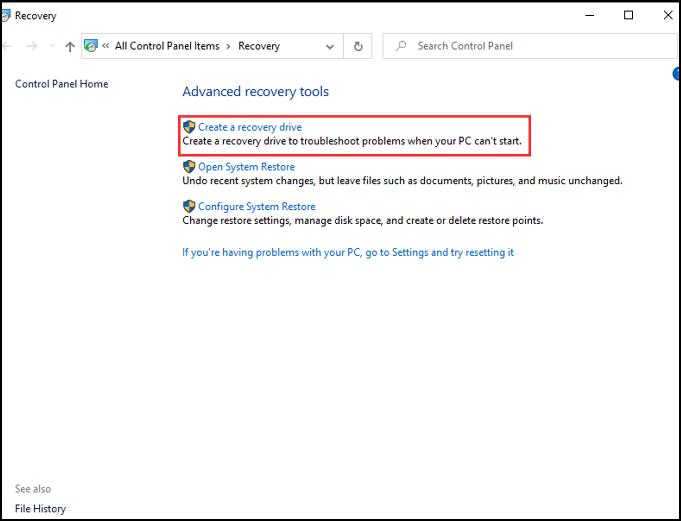Image resolution: width=681 pixels, height=521 pixels.
Task: Expand the chevron after All Control Panel Items
Action: coord(228,46)
